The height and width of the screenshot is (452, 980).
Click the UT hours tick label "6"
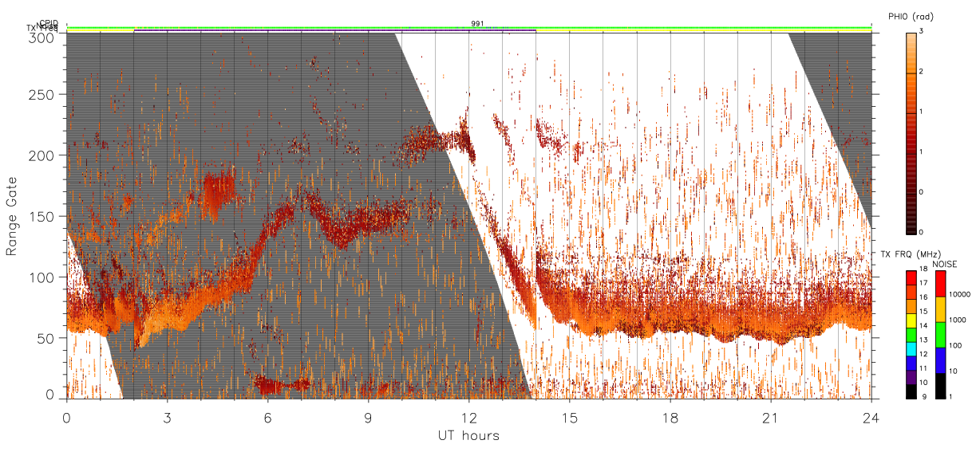point(267,417)
